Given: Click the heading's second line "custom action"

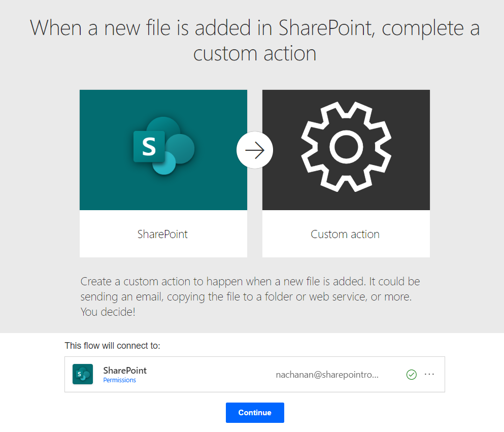Looking at the screenshot, I should 255,53.
